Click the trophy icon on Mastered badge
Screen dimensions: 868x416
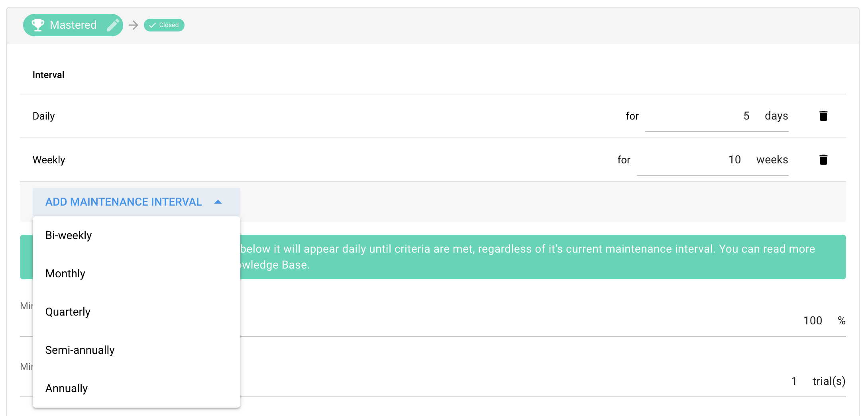[38, 25]
